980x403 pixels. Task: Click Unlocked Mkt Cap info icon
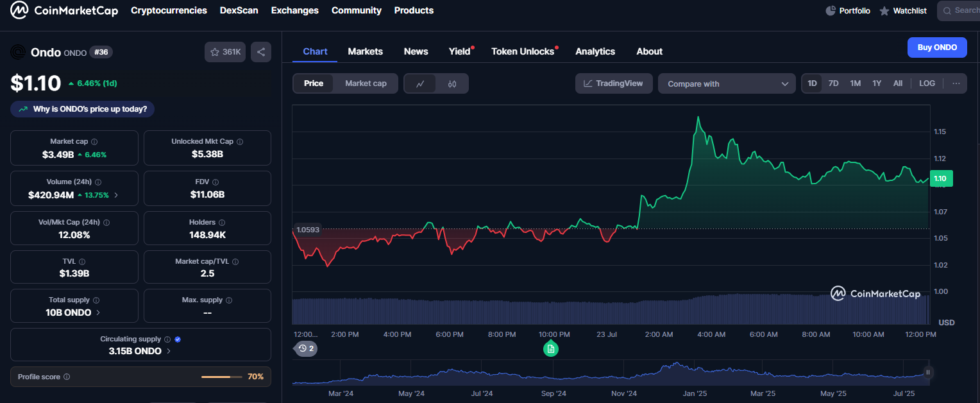click(240, 142)
